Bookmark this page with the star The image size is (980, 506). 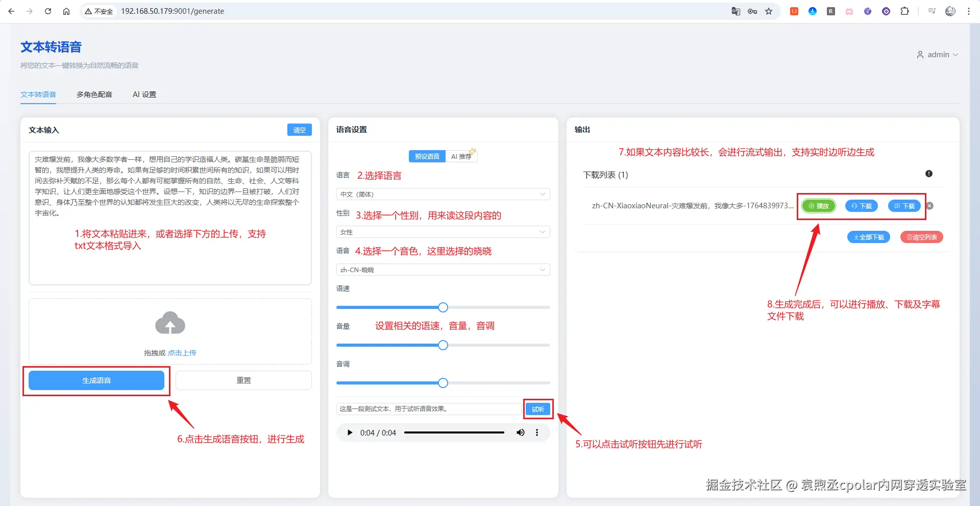coord(769,11)
